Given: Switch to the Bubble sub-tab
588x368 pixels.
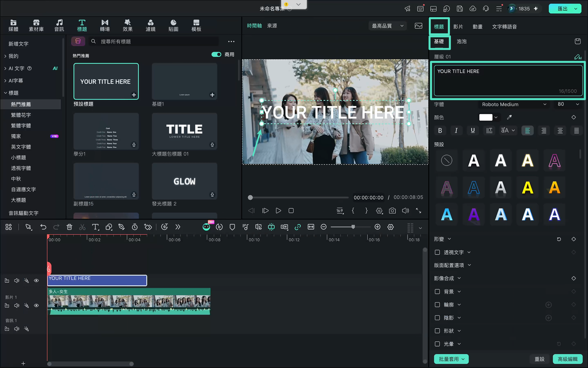Looking at the screenshot, I should (x=461, y=41).
